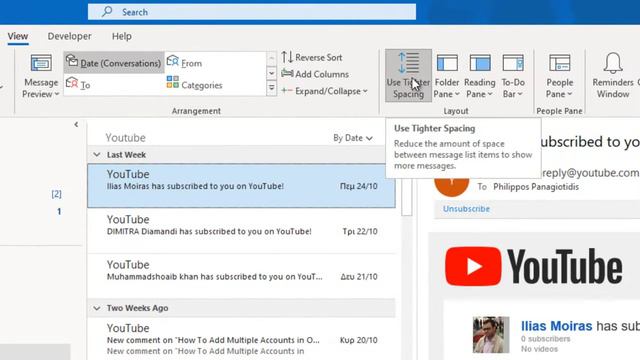This screenshot has width=640, height=360.
Task: Open To-Do Bar options
Action: pyautogui.click(x=513, y=76)
